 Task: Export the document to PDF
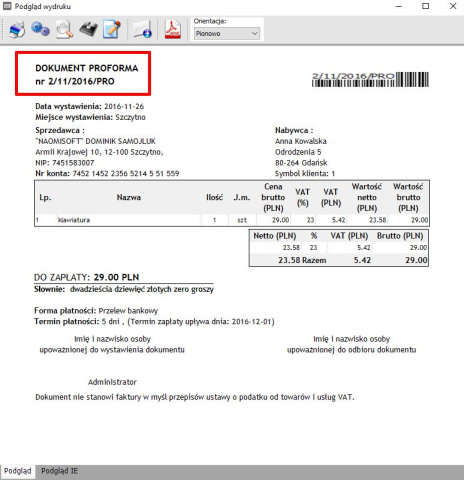173,29
